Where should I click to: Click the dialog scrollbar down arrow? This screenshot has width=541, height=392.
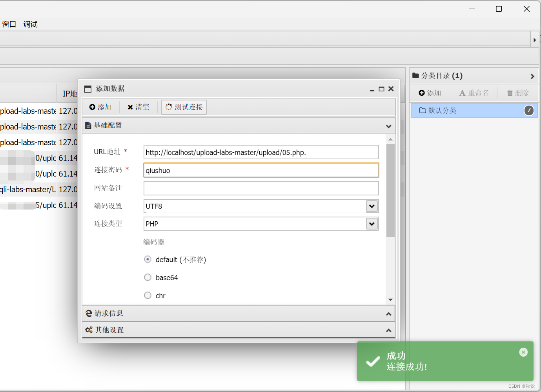[x=390, y=300]
